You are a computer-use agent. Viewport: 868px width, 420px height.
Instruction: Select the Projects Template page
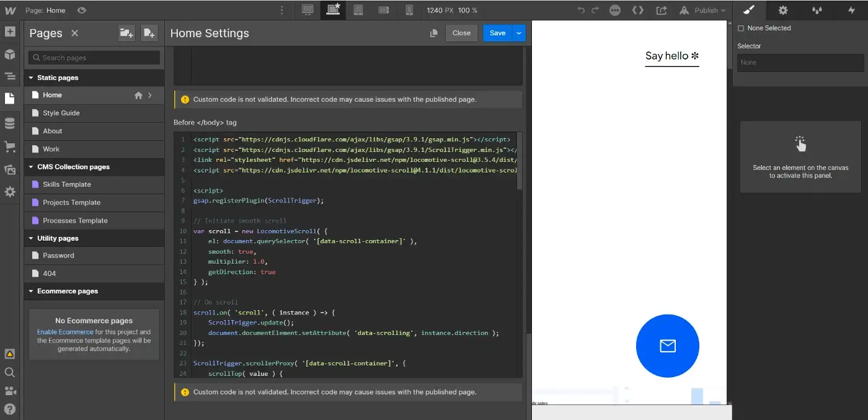pos(70,202)
